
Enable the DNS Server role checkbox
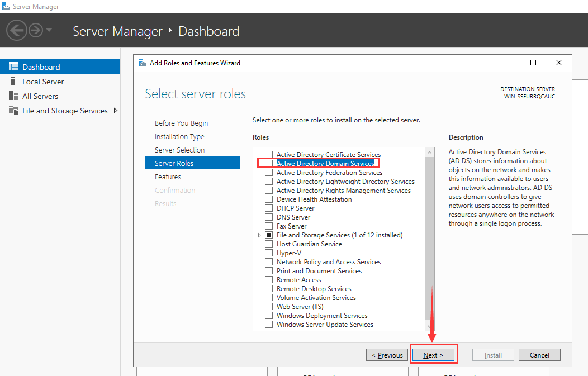coord(269,217)
